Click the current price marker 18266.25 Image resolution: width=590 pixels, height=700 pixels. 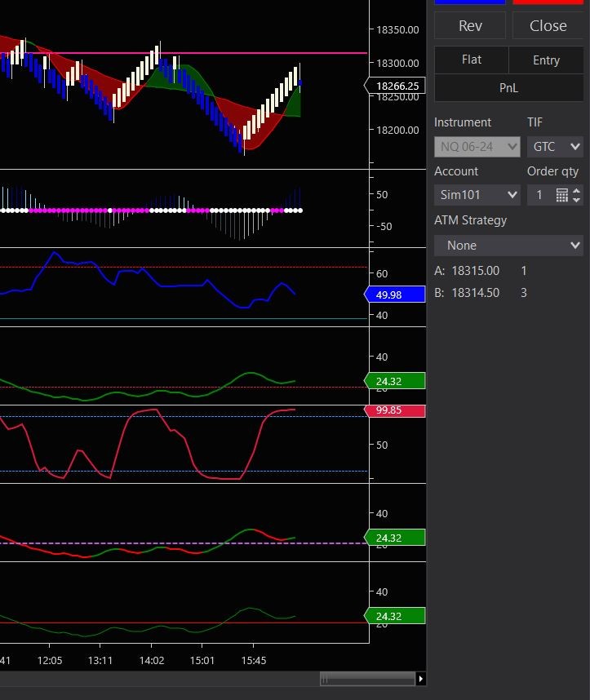[x=395, y=86]
